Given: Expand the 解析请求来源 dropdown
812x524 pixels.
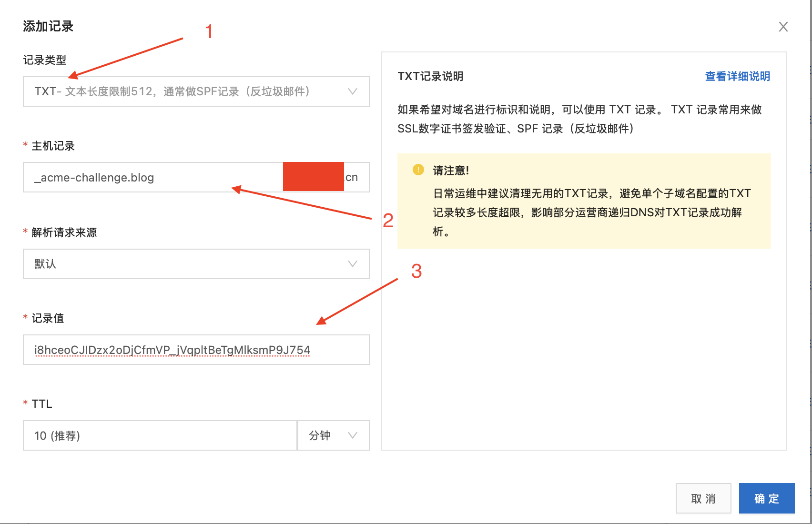Looking at the screenshot, I should tap(196, 264).
